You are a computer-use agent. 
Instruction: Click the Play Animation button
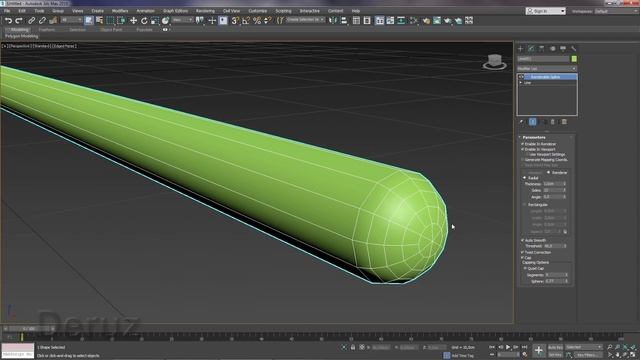(508, 347)
